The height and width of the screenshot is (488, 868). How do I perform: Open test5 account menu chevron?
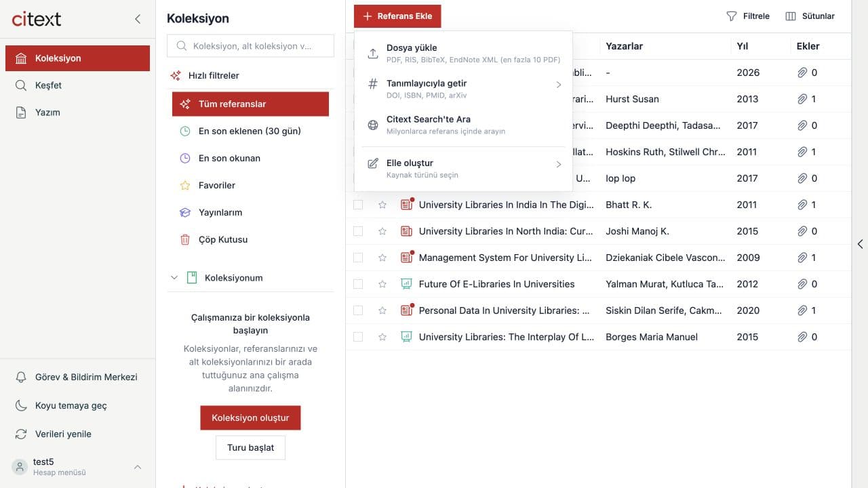tap(138, 467)
